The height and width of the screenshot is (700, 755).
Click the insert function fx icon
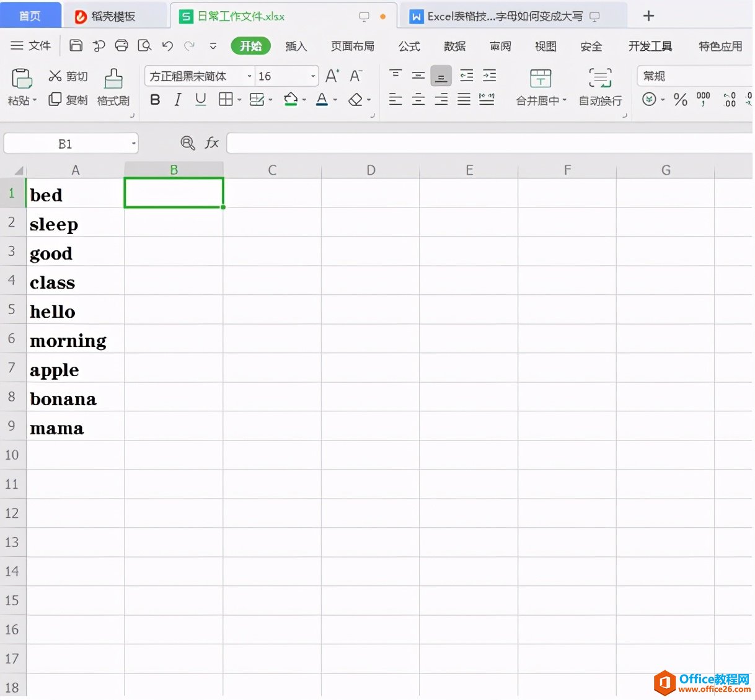(212, 143)
